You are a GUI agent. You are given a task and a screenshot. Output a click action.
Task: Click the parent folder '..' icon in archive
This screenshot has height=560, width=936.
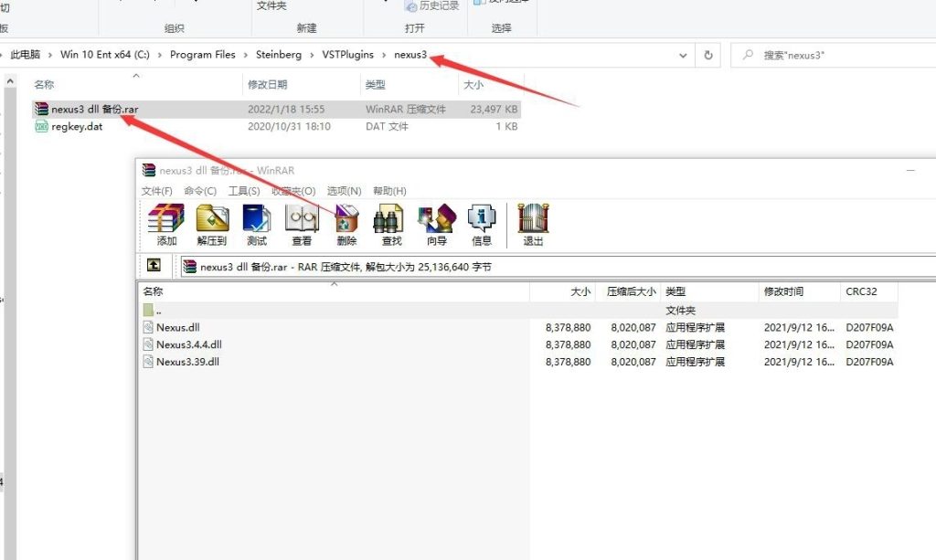[x=148, y=310]
